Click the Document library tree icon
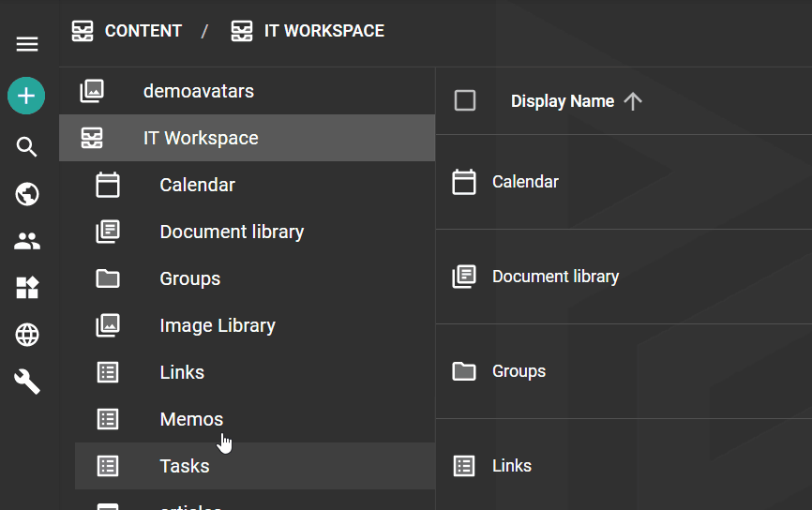 click(x=108, y=232)
